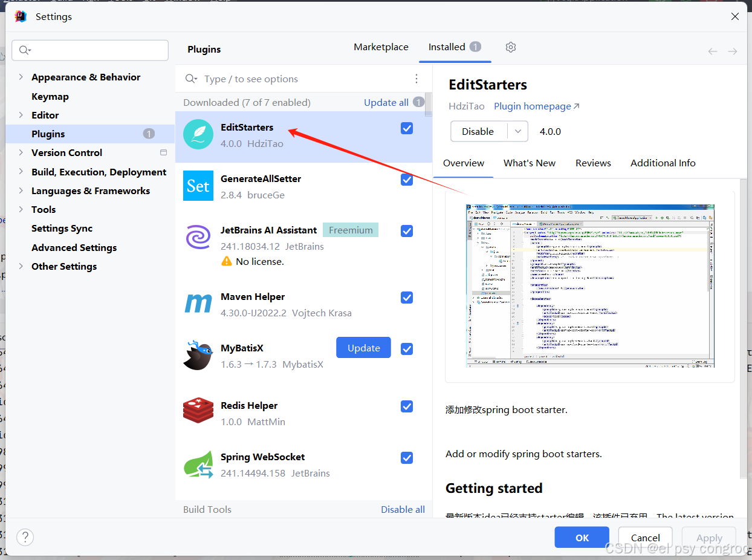Click the Update button for MyBatisX

pyautogui.click(x=364, y=348)
